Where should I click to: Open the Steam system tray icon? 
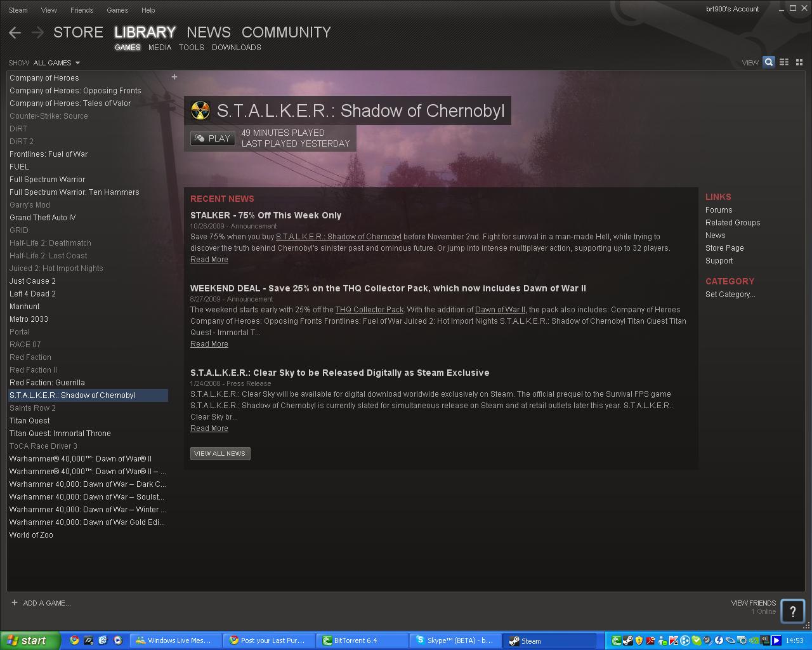coord(627,640)
